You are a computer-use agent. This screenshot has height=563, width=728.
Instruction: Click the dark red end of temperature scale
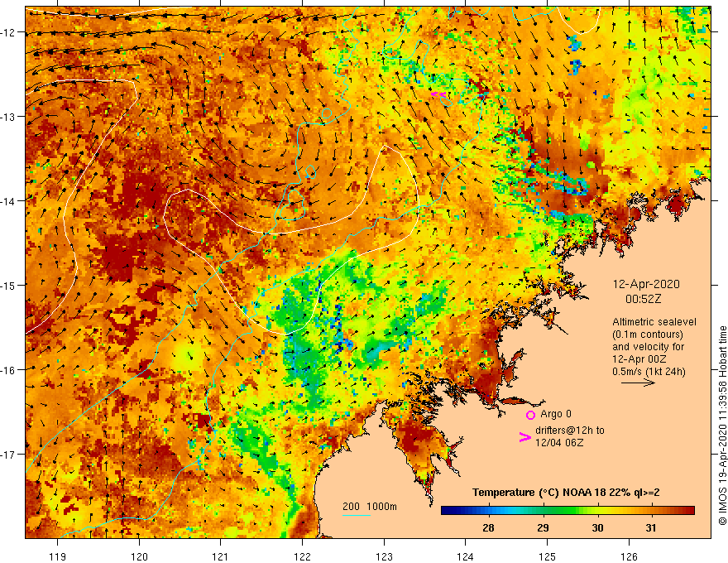click(x=689, y=511)
